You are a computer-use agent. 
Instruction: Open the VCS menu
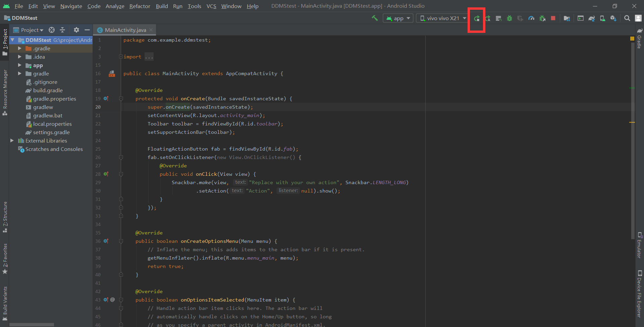pos(211,6)
